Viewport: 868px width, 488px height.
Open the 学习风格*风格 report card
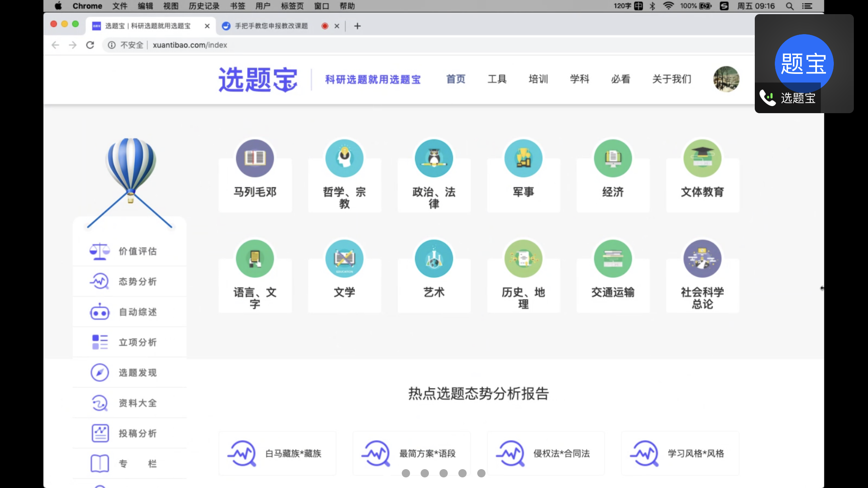680,453
